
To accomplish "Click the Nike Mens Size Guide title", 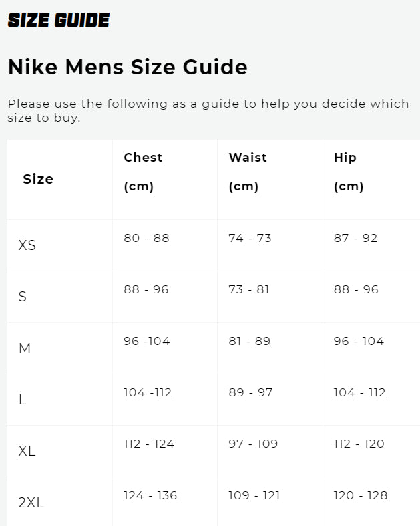I will click(x=128, y=67).
